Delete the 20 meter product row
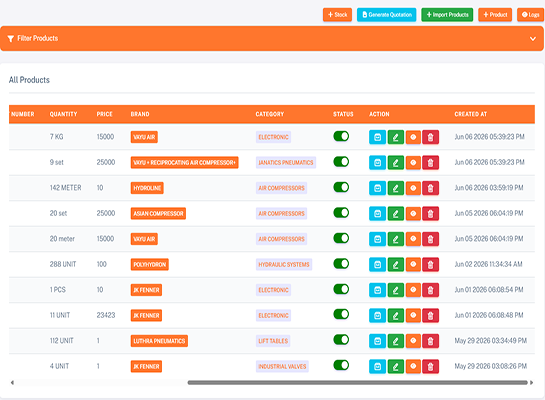This screenshot has height=400, width=545. pyautogui.click(x=431, y=239)
